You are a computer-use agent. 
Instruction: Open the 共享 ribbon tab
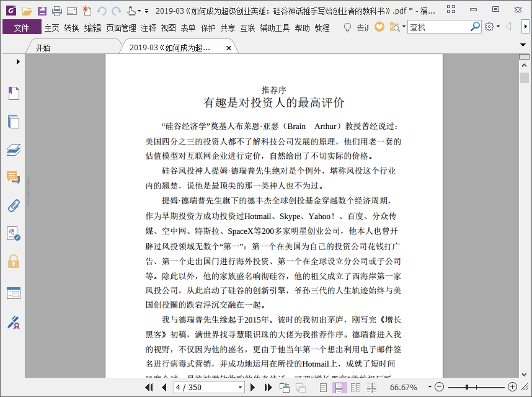pos(228,28)
